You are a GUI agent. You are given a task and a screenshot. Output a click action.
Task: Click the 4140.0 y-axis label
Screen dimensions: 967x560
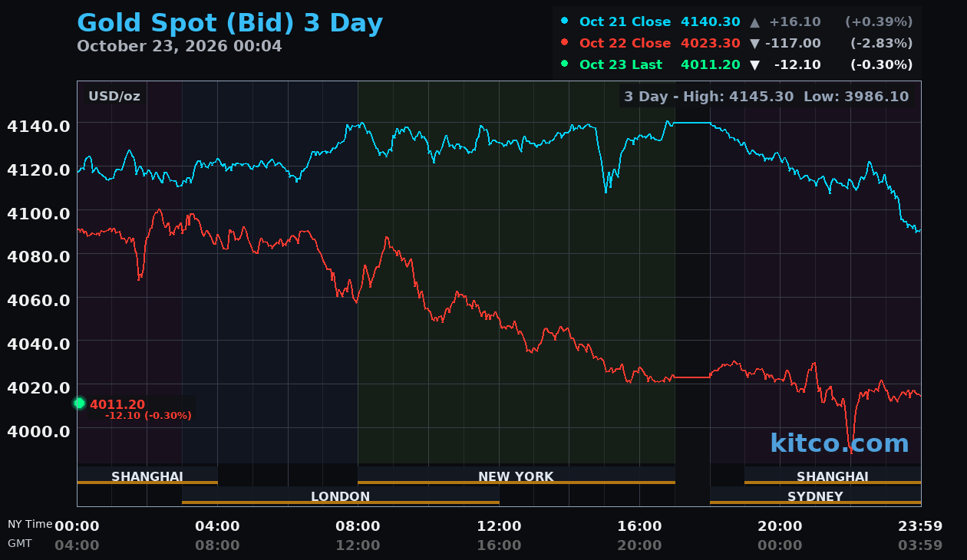pos(39,126)
